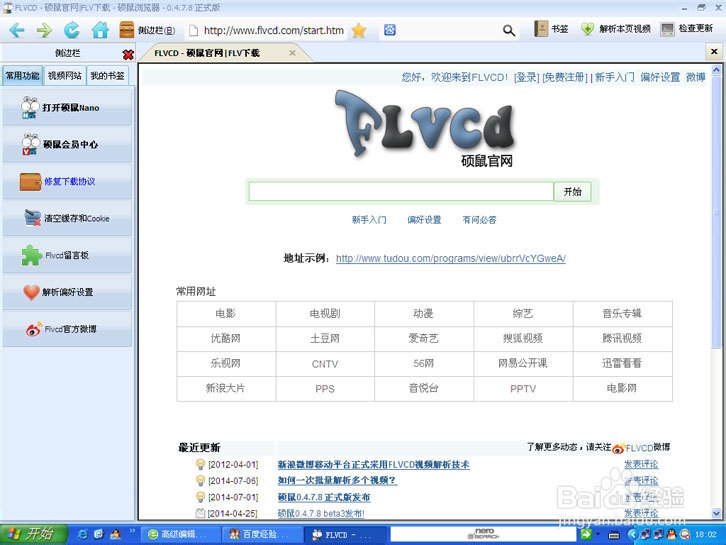Viewport: 726px width, 545px height.
Task: Open 解析偏好设置 in sidebar
Action: (x=67, y=292)
